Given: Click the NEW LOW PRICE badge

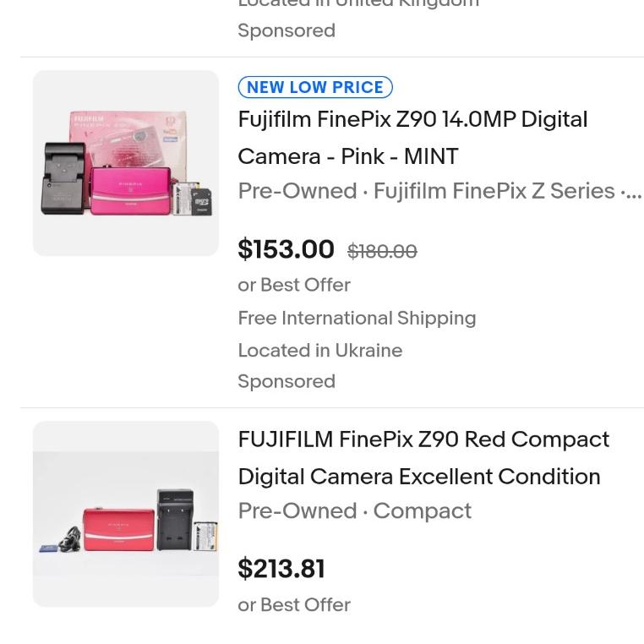Looking at the screenshot, I should click(x=315, y=87).
